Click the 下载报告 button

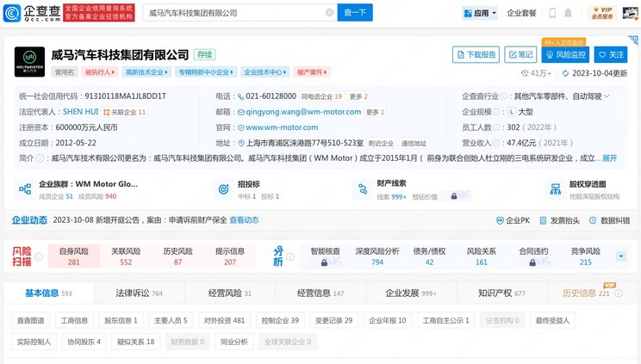tap(476, 54)
